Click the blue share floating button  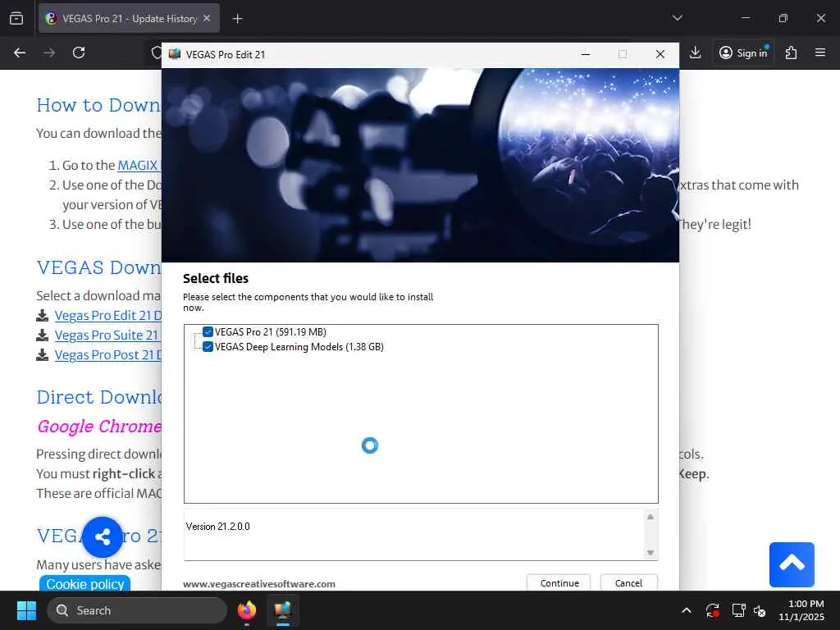point(103,536)
